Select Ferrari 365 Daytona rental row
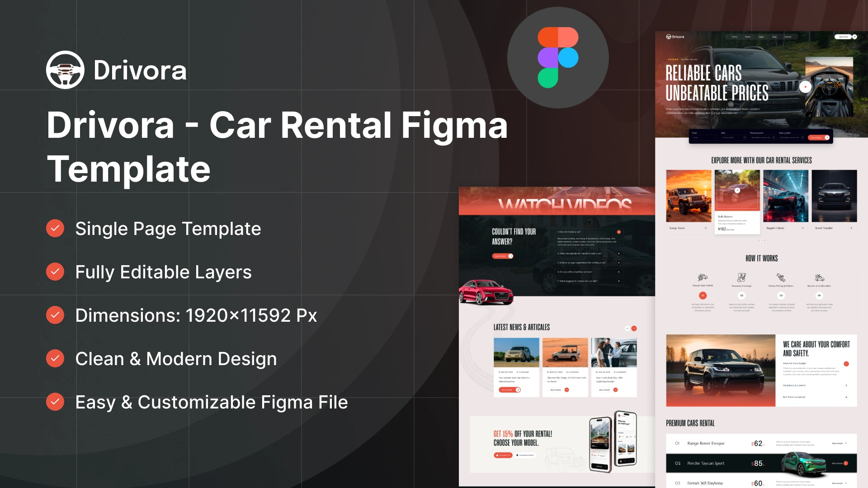The height and width of the screenshot is (488, 868). coord(761,482)
